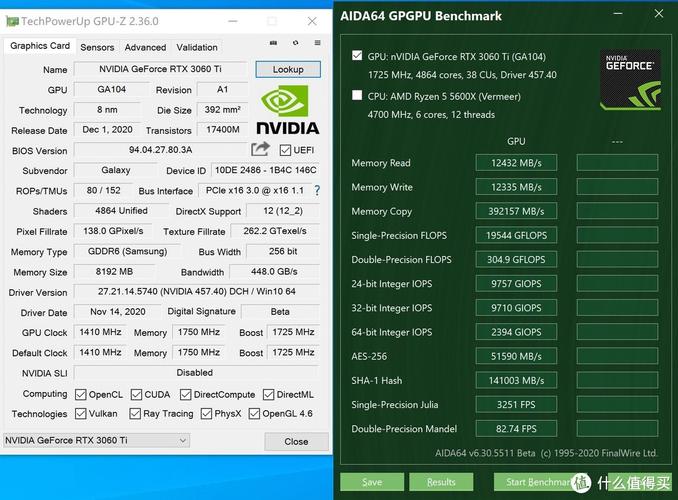Minimize the AIDA64 GPGPU Benchmark window
The image size is (678, 500).
coord(618,14)
